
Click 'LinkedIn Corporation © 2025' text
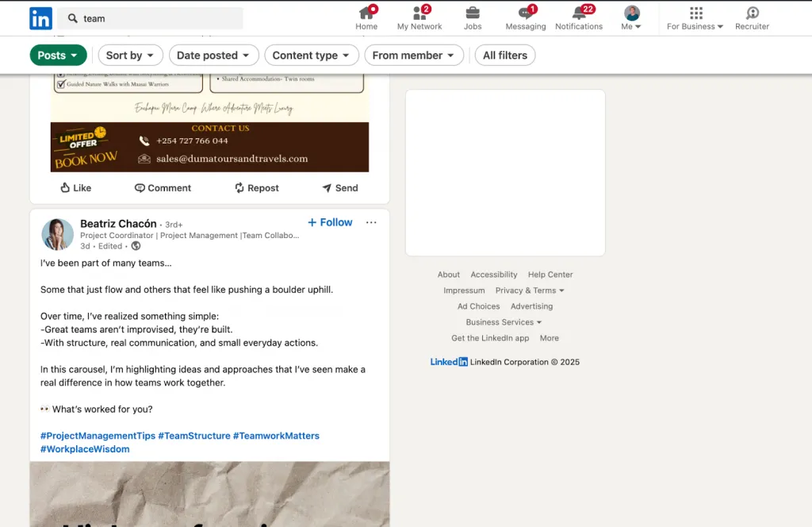525,362
